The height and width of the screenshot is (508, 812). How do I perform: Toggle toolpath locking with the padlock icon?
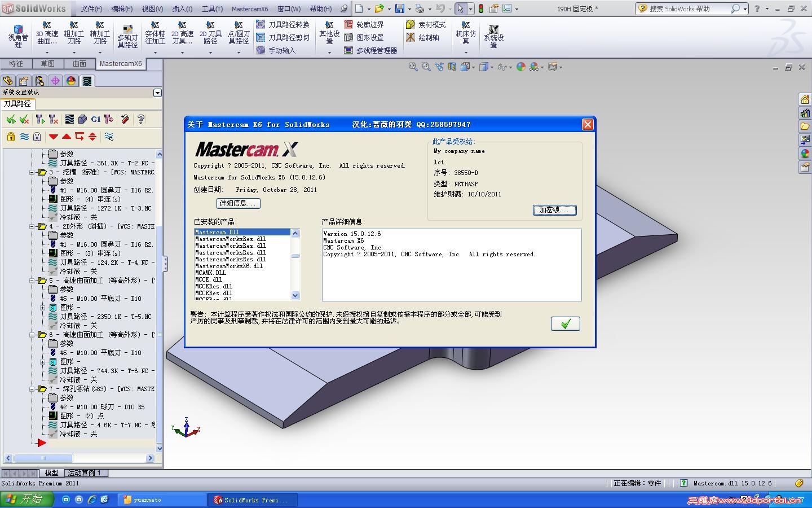[x=11, y=137]
